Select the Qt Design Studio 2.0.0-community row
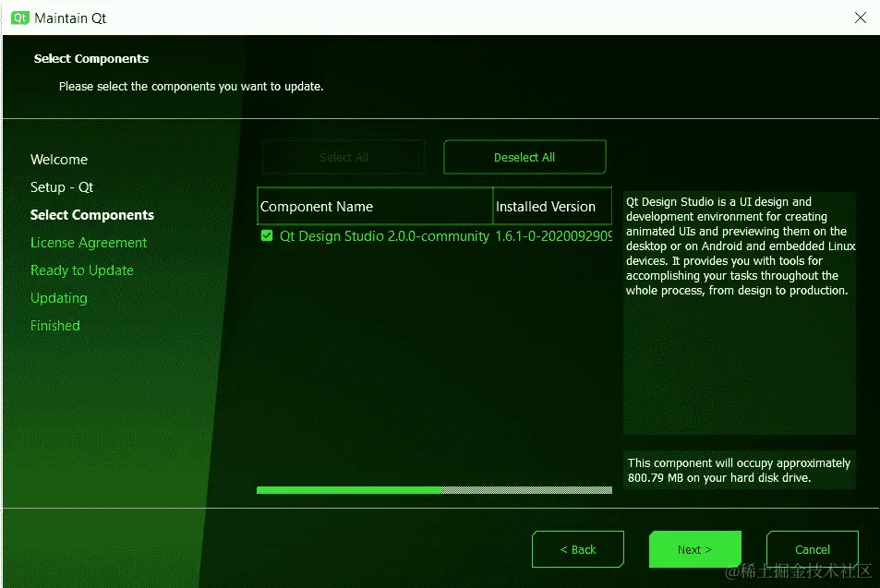 (434, 236)
